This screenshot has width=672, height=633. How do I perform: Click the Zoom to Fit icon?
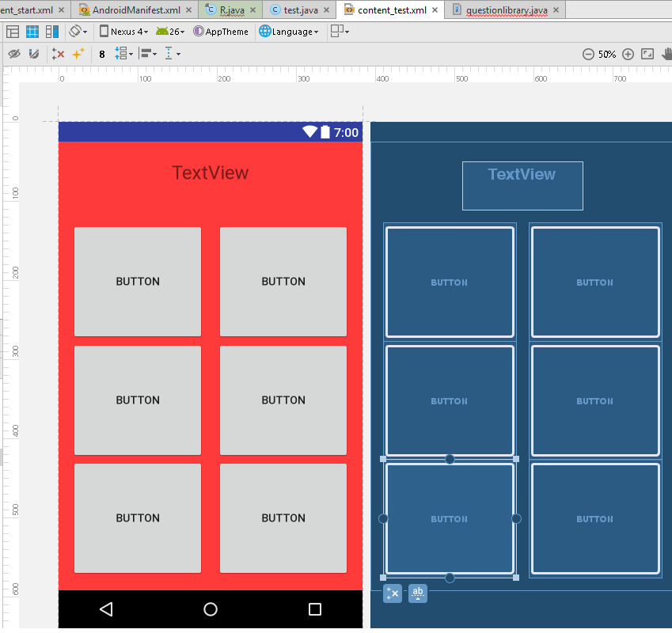[647, 55]
